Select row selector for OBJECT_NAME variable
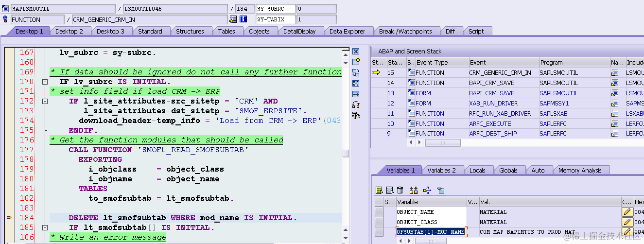The image size is (644, 244). click(x=379, y=212)
